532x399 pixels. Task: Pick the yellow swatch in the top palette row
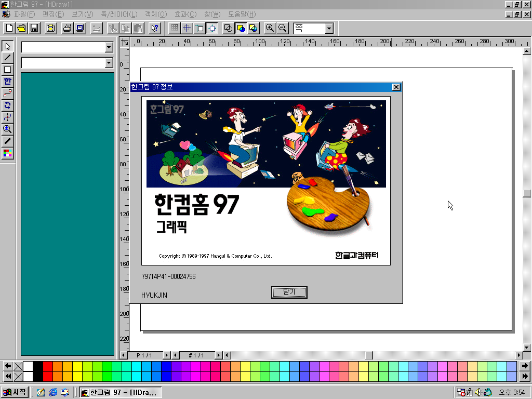[x=77, y=366]
